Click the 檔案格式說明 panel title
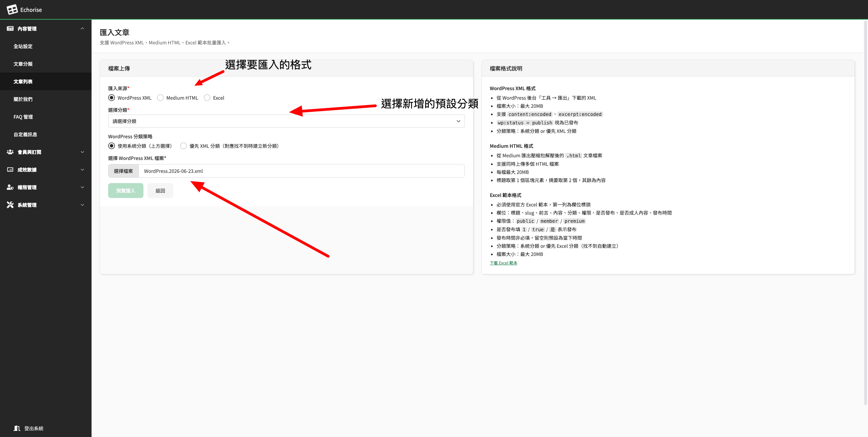868x437 pixels. click(506, 68)
